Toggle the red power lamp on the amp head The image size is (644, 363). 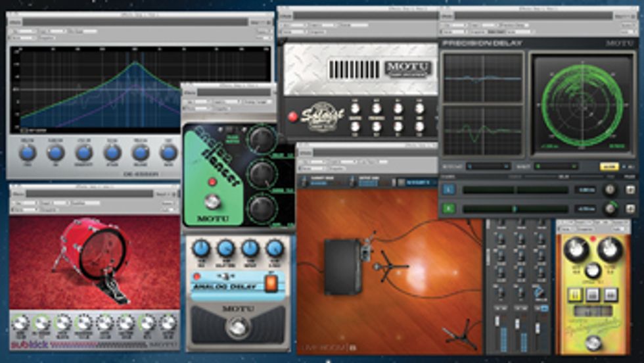292,117
